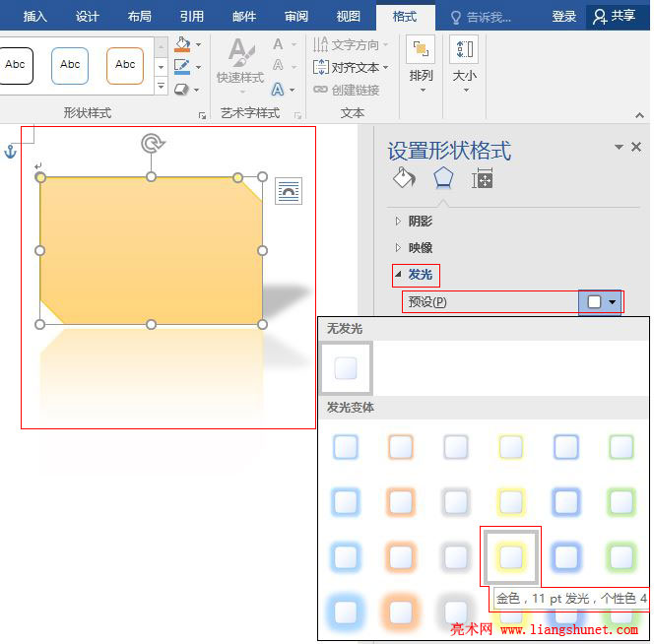Open the Design (设计) tab
The height and width of the screenshot is (644, 654).
click(x=88, y=17)
